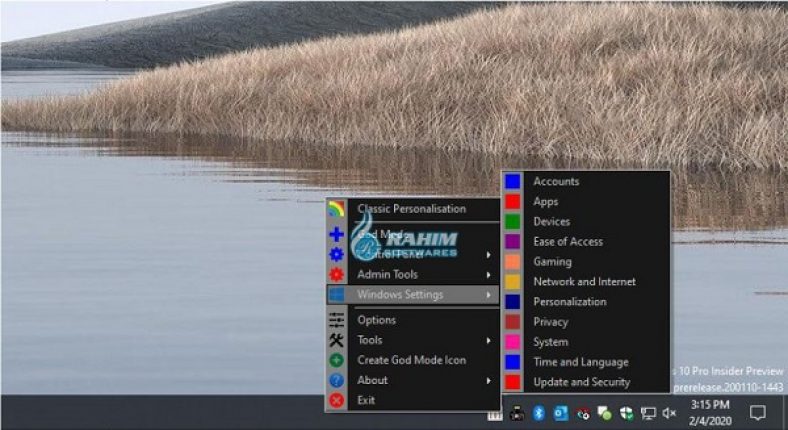The height and width of the screenshot is (430, 788).
Task: Click the muted volume speaker icon
Action: point(669,413)
